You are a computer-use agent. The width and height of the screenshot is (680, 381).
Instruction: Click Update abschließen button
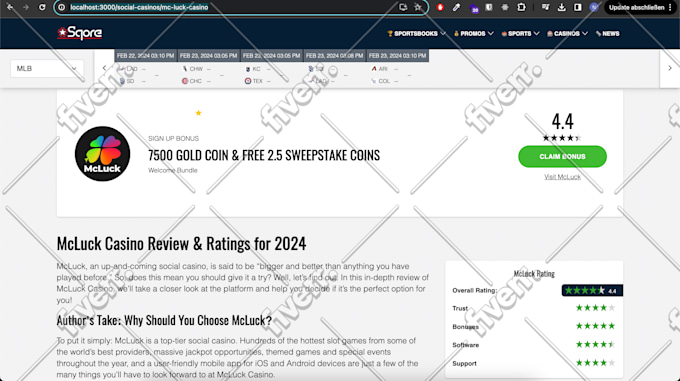636,7
